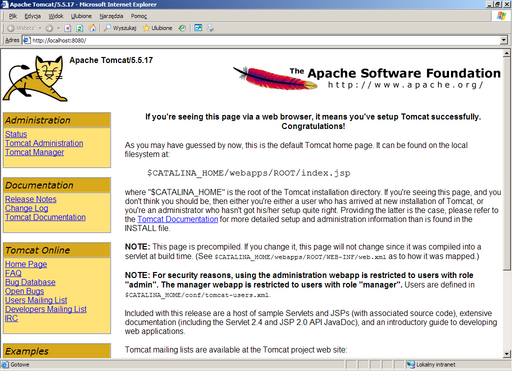Viewport: 512px width, 371px height.
Task: Expand the address bar dropdown arrow
Action: click(504, 40)
